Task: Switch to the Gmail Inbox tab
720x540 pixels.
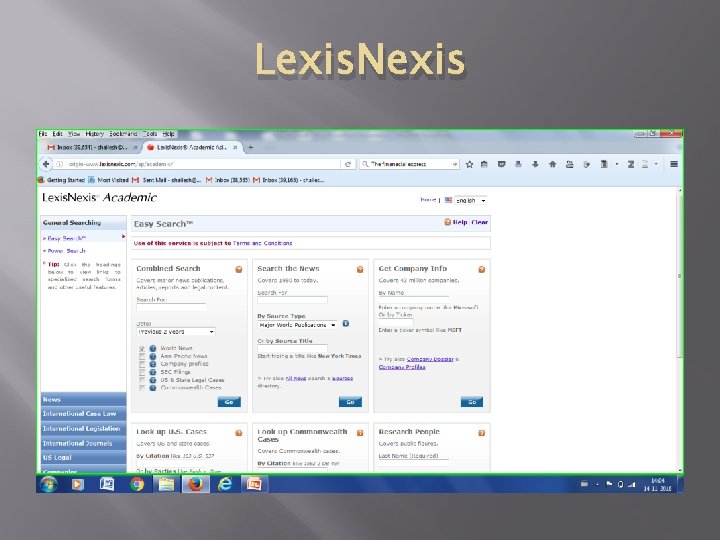Action: 91,147
